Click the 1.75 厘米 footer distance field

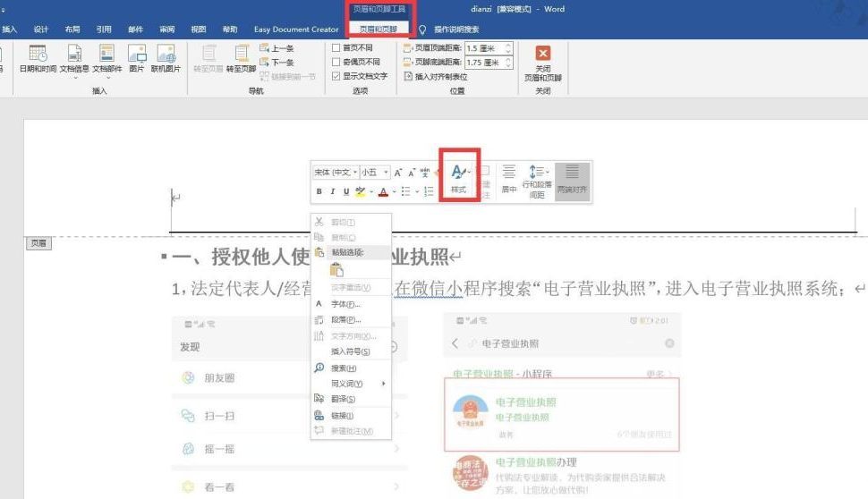484,62
